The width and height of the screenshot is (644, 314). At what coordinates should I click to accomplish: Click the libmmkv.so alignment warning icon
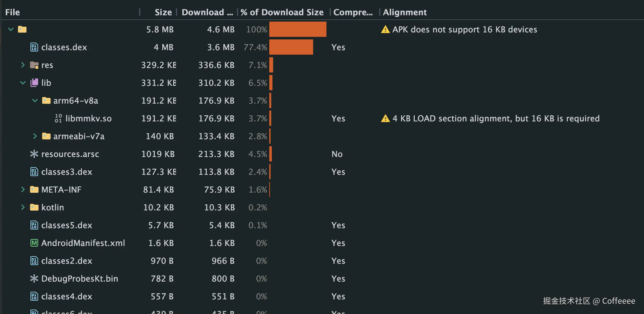[x=385, y=119]
